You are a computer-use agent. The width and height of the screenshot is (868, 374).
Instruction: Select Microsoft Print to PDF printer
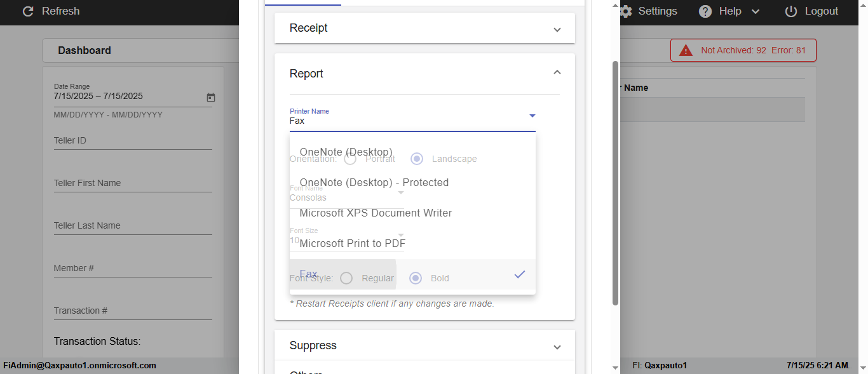[353, 244]
